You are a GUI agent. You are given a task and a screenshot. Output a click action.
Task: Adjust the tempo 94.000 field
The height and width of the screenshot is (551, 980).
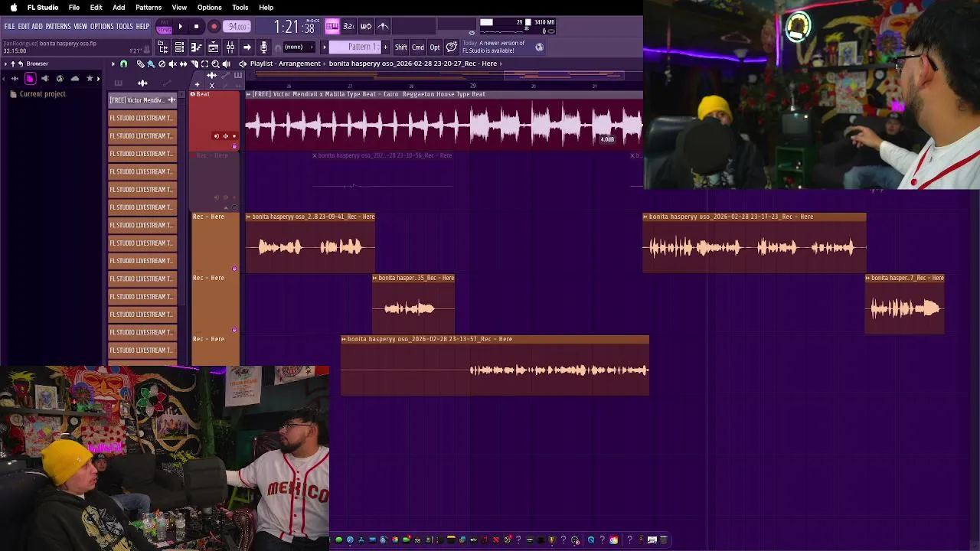237,27
